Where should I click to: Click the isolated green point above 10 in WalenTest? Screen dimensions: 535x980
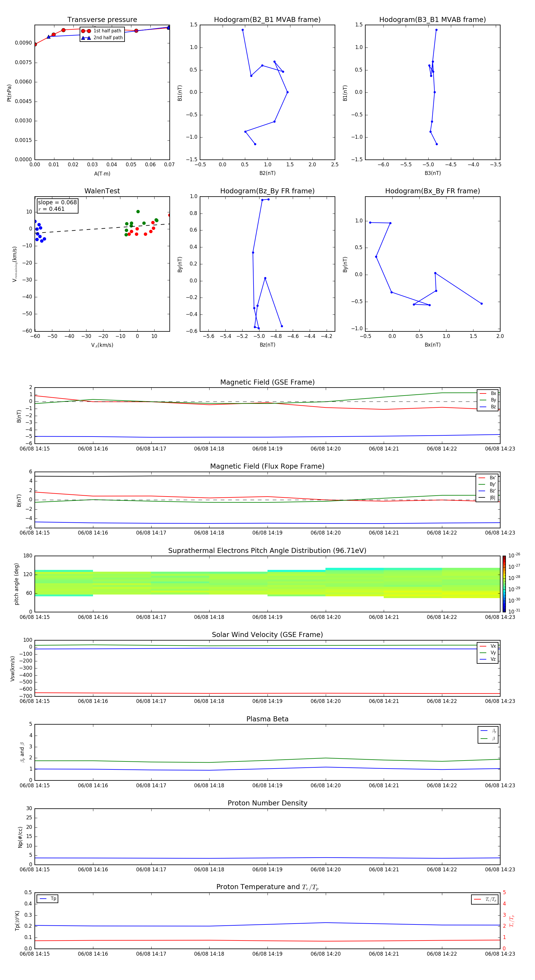(138, 211)
